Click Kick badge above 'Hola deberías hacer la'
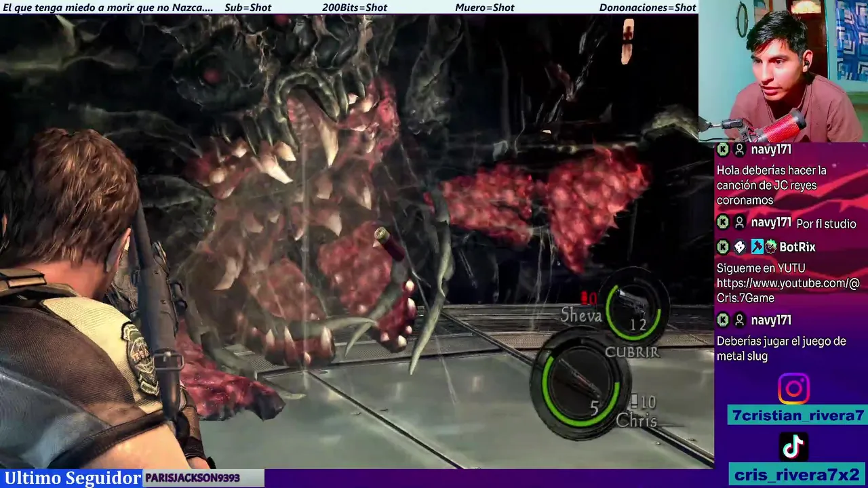Viewport: 868px width, 488px height. pyautogui.click(x=723, y=149)
